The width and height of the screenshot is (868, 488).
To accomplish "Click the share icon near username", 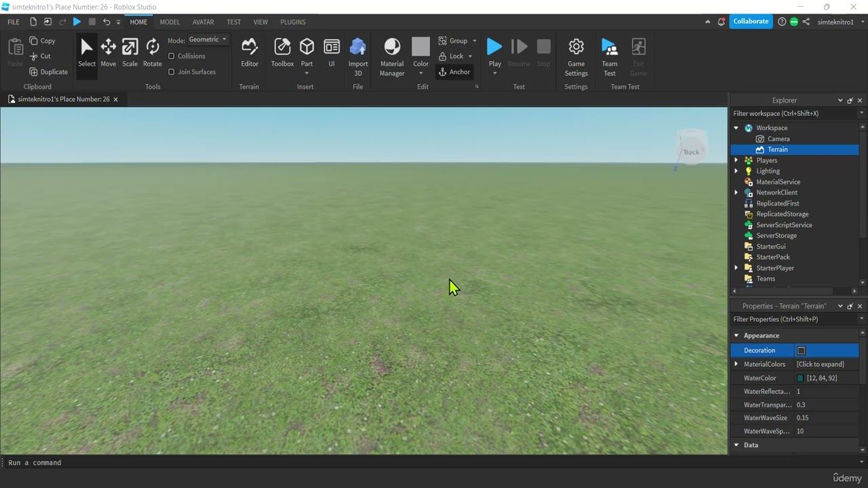I will pos(806,22).
